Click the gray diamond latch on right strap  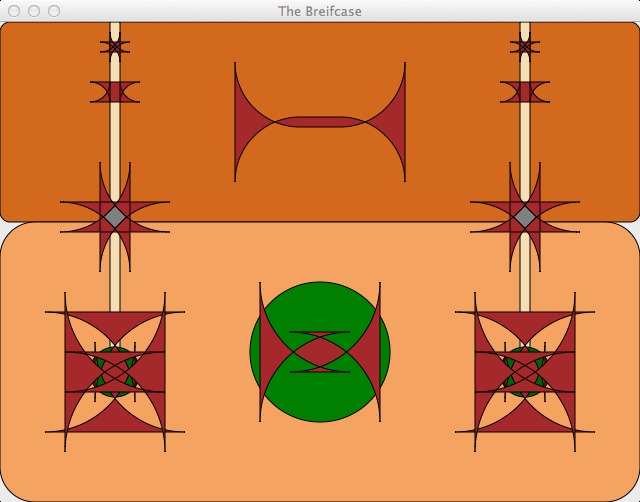click(525, 216)
